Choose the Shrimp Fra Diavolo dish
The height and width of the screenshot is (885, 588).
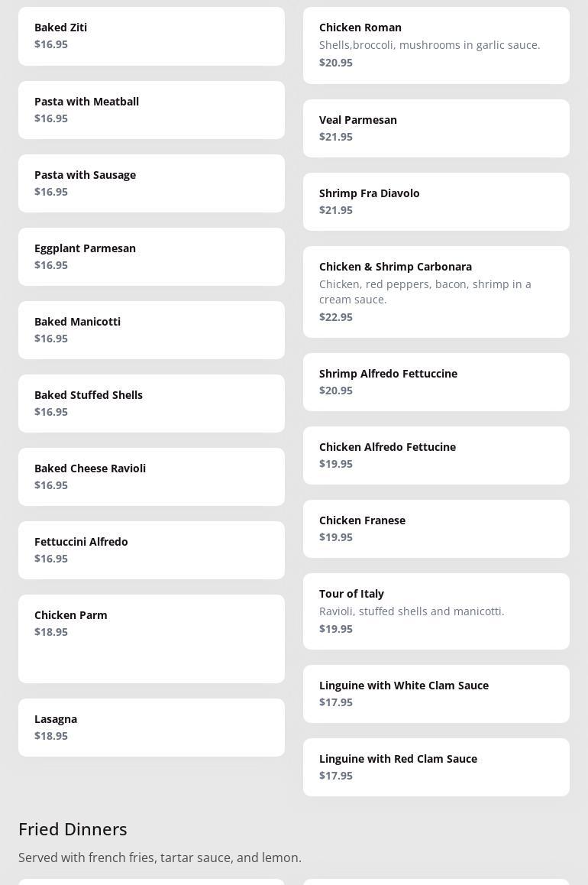[x=436, y=202]
